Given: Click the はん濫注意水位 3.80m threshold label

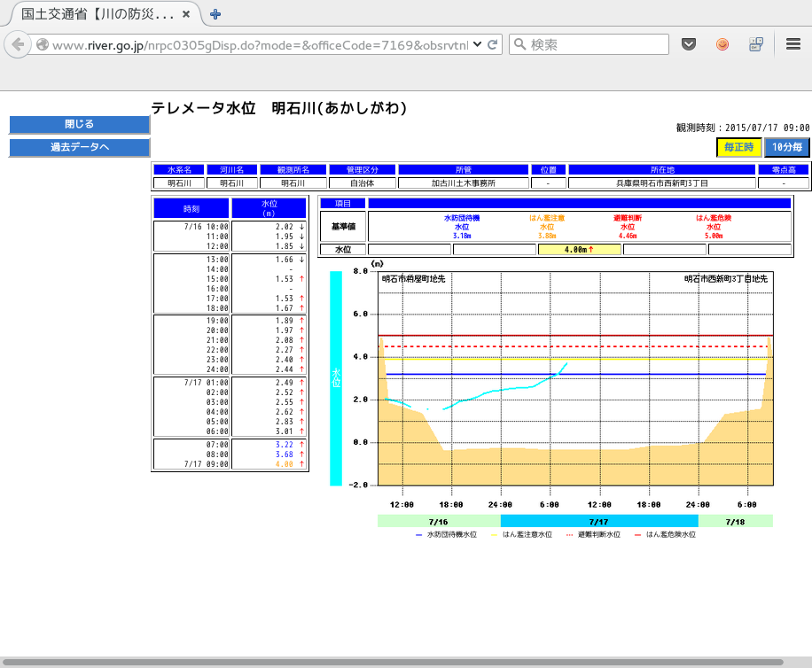Looking at the screenshot, I should [547, 227].
